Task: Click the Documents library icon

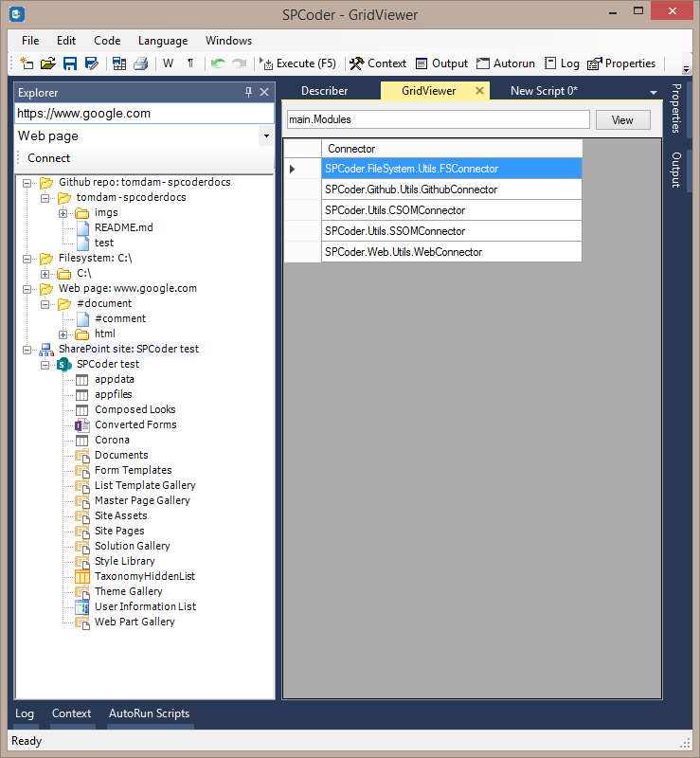Action: tap(82, 456)
